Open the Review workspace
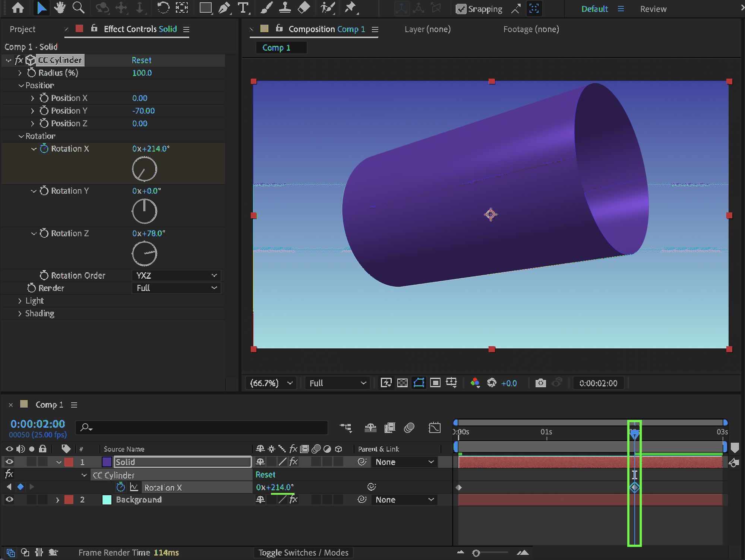 [653, 9]
